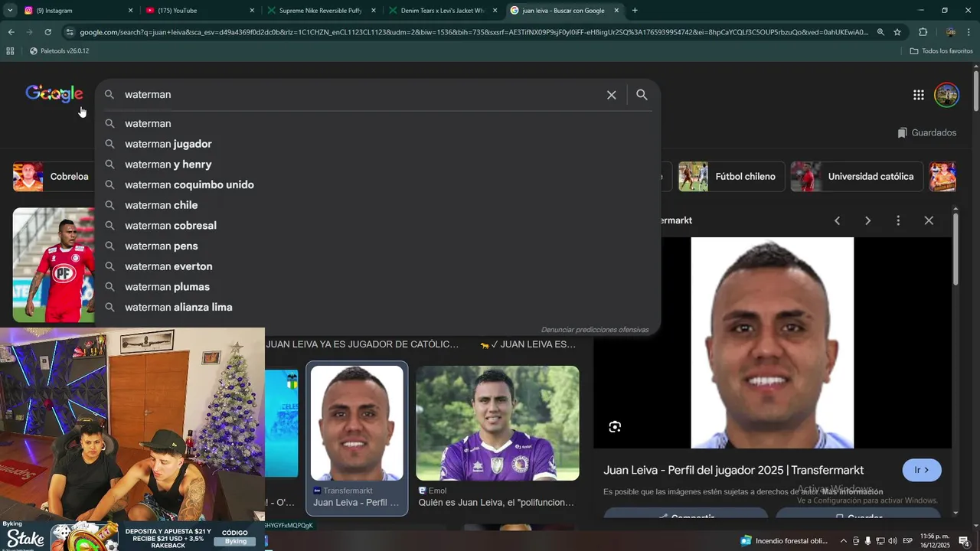Close the Instagram tab
The image size is (980, 551).
pyautogui.click(x=130, y=11)
